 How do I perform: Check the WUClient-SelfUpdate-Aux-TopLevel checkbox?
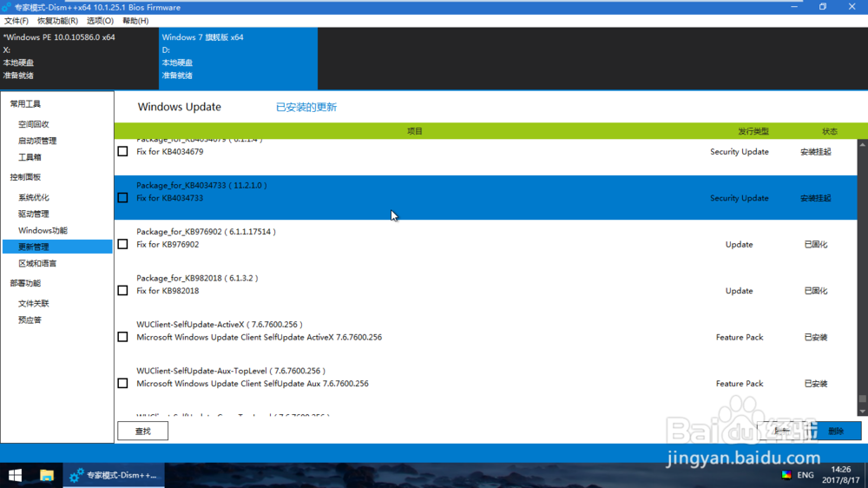(123, 383)
